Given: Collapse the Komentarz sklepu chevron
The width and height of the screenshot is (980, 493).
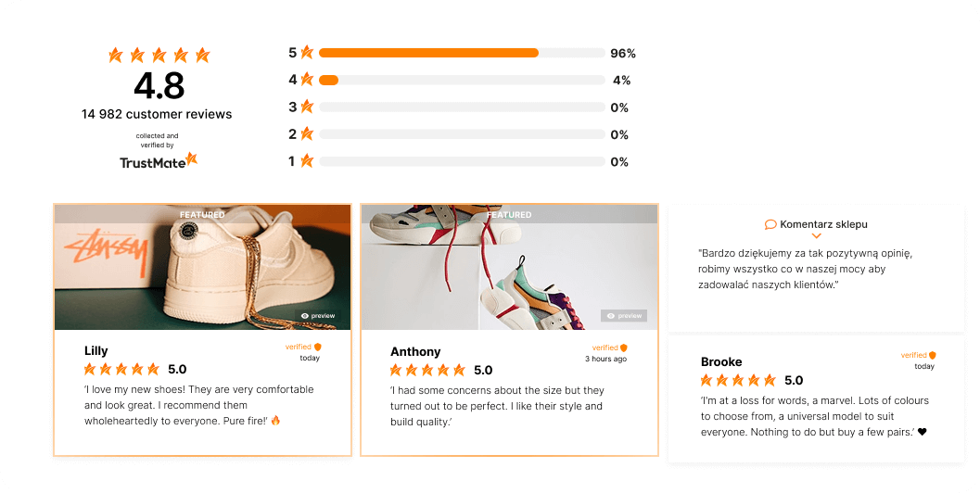Looking at the screenshot, I should point(816,236).
